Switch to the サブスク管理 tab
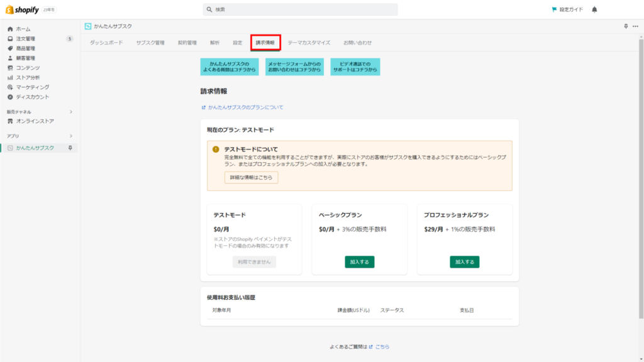This screenshot has height=362, width=644. (x=150, y=43)
